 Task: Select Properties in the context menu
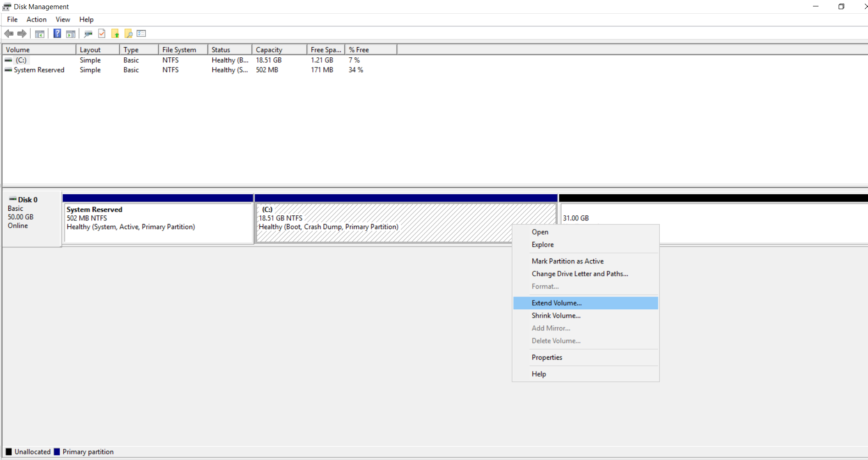586,357
